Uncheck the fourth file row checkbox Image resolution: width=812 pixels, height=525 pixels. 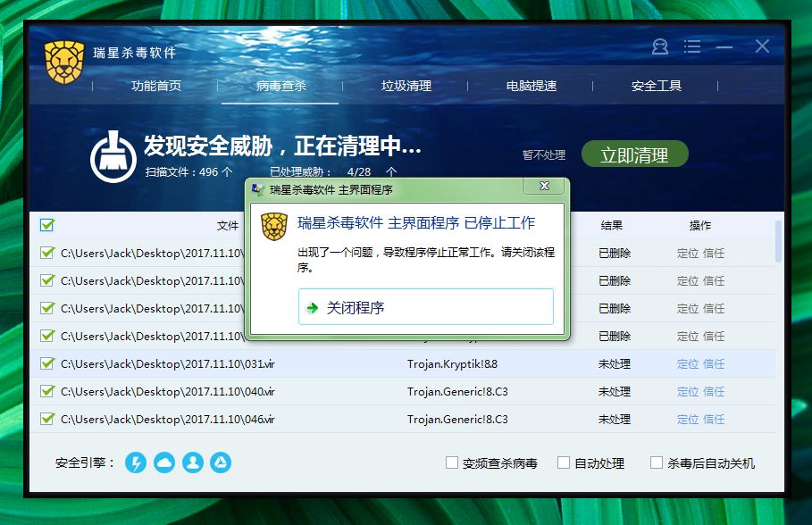(x=47, y=336)
